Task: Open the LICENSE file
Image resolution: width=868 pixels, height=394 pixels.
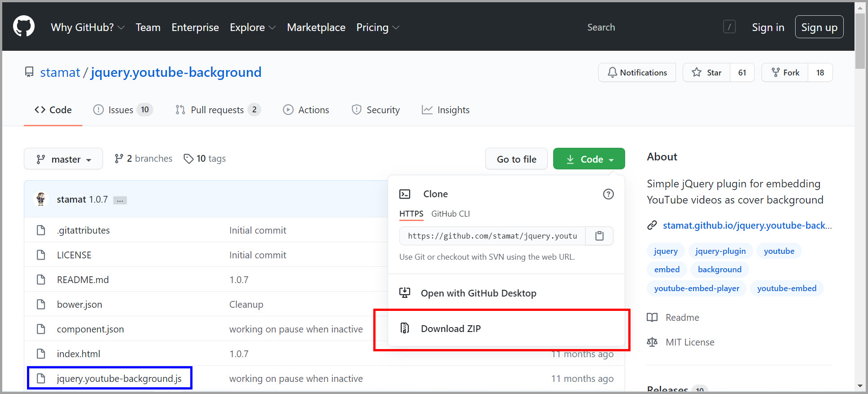Action: tap(74, 255)
